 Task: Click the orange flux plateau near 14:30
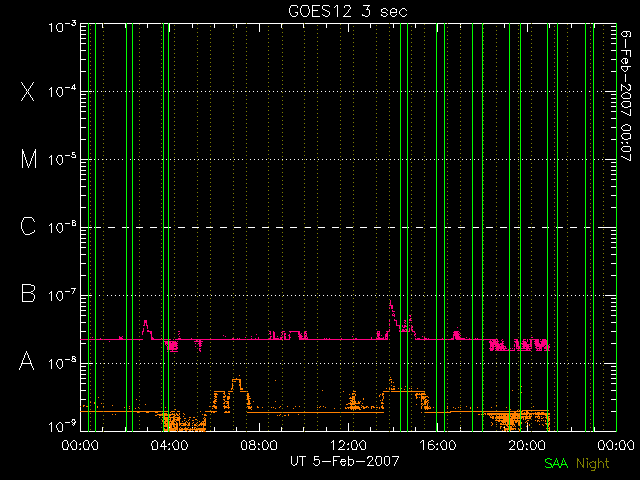click(x=404, y=391)
